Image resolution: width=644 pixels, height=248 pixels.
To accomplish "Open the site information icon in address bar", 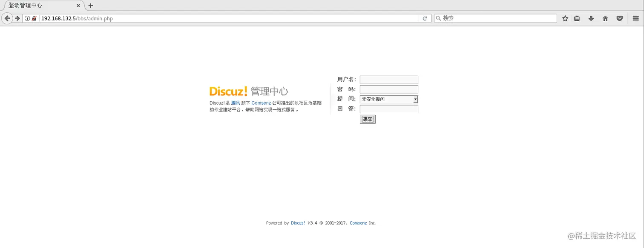I will pyautogui.click(x=27, y=19).
